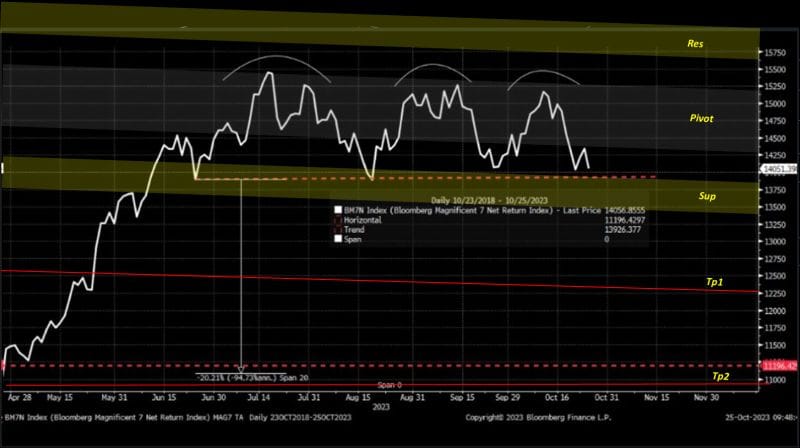Click the Bloomberg Finance L.P. copyright text
The width and height of the screenshot is (800, 448).
coord(538,417)
